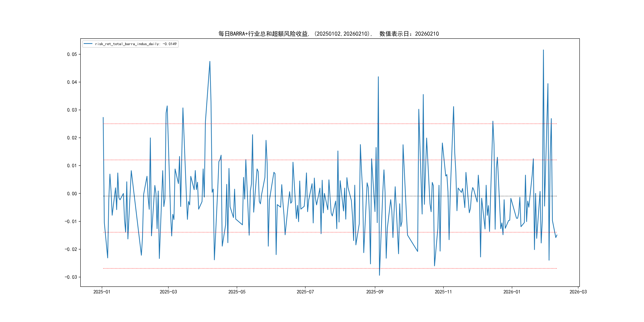Click the 0.00 y-axis tick label

pyautogui.click(x=72, y=194)
